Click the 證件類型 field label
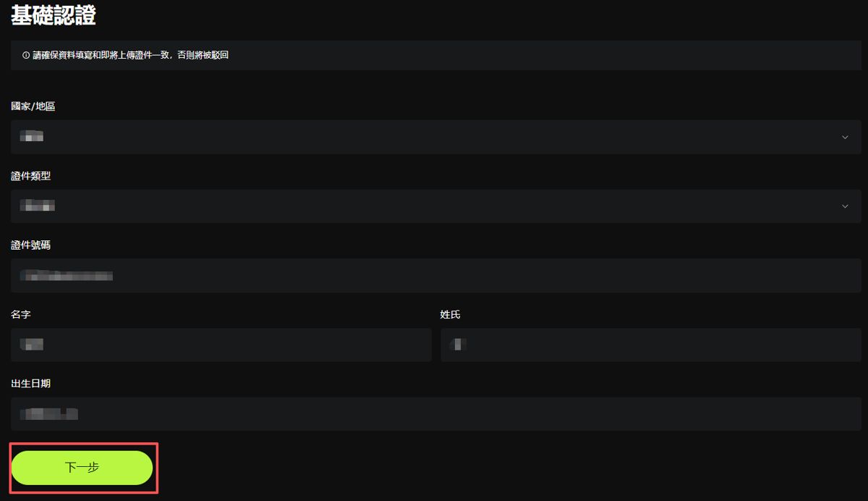Screen dimensions: 868x501 pos(30,176)
